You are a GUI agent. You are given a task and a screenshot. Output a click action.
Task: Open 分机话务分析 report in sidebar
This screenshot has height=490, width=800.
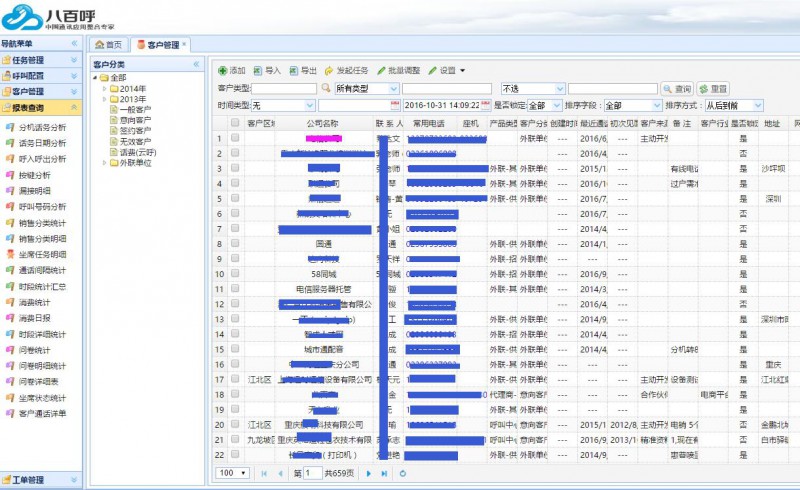(x=42, y=128)
